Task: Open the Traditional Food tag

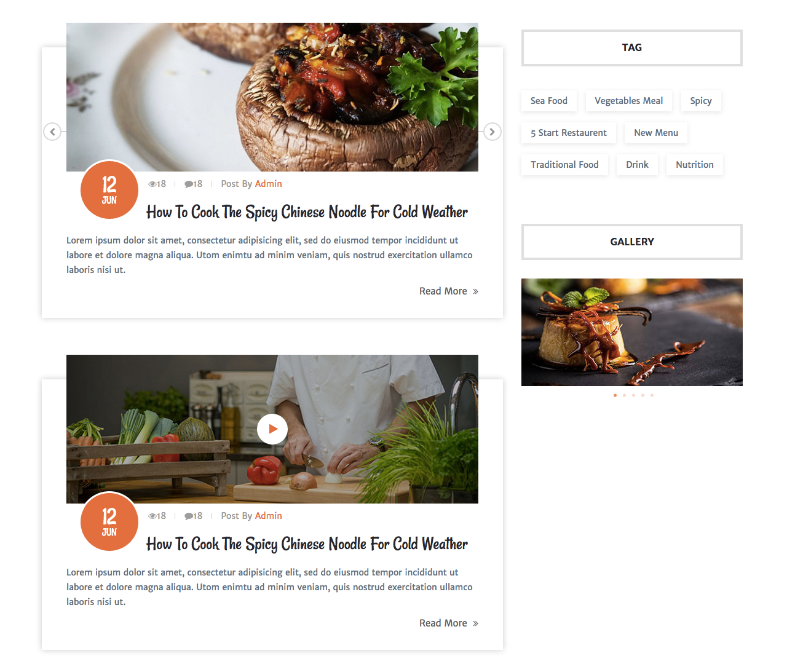Action: [x=564, y=165]
